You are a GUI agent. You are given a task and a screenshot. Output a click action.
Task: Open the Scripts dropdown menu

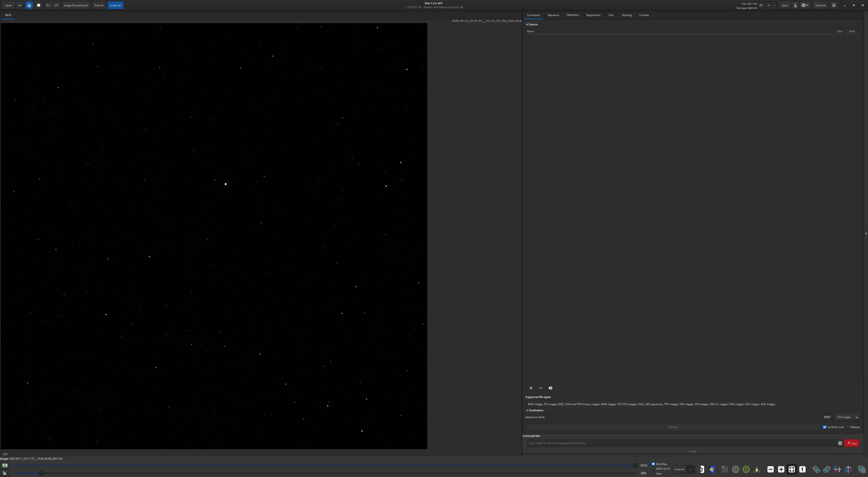point(115,5)
